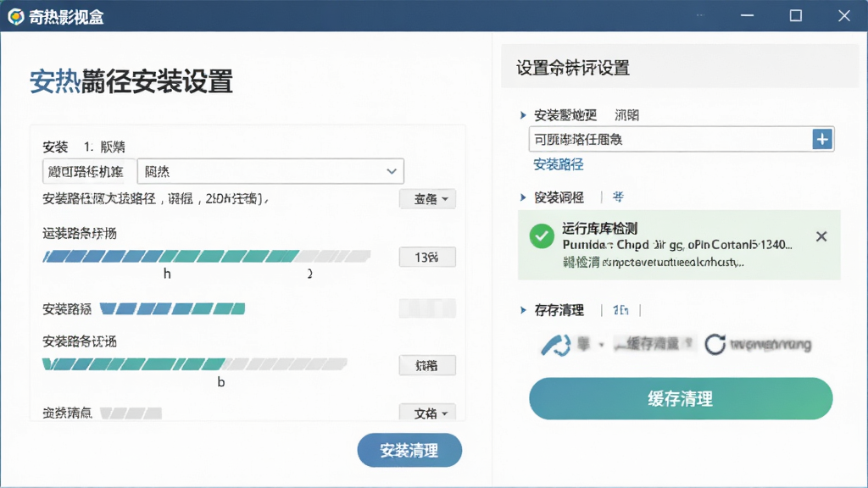Open the dropdown button next to install path text
The width and height of the screenshot is (868, 488).
(427, 199)
